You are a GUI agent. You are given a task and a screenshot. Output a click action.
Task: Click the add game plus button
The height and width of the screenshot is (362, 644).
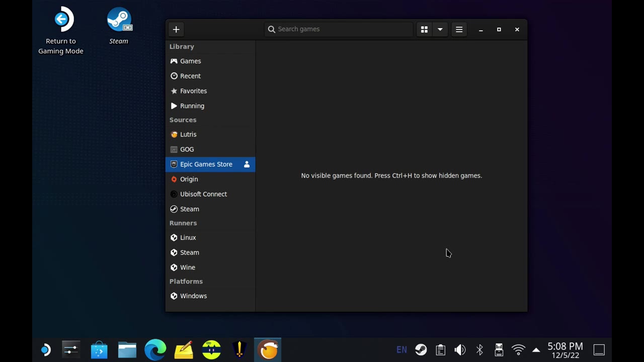176,29
